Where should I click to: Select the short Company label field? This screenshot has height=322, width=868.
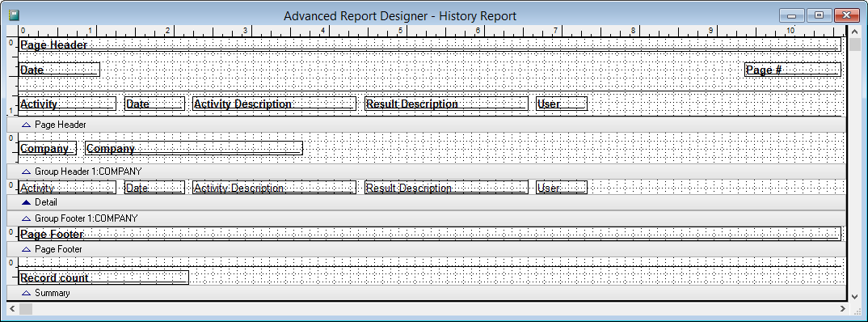coord(48,149)
